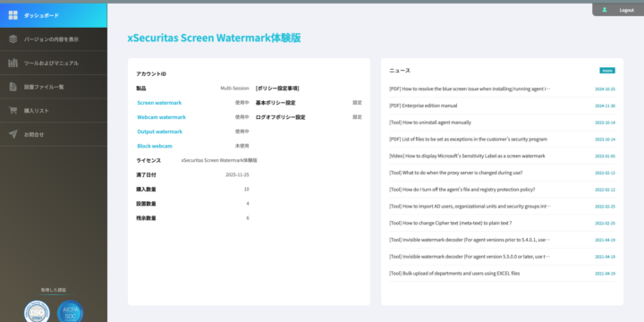The width and height of the screenshot is (644, 322).
Task: Open 設置ファイル一覧 menu item
Action: click(54, 87)
